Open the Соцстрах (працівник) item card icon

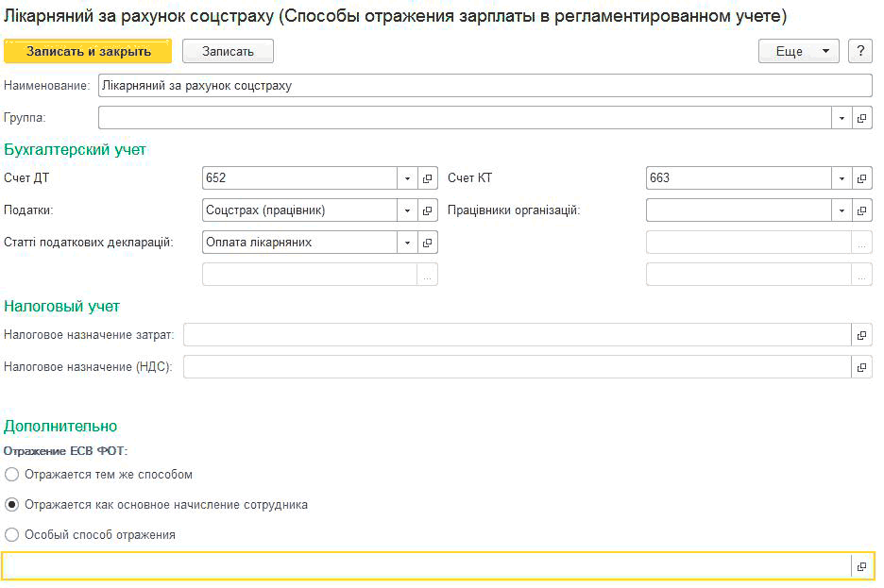point(427,210)
